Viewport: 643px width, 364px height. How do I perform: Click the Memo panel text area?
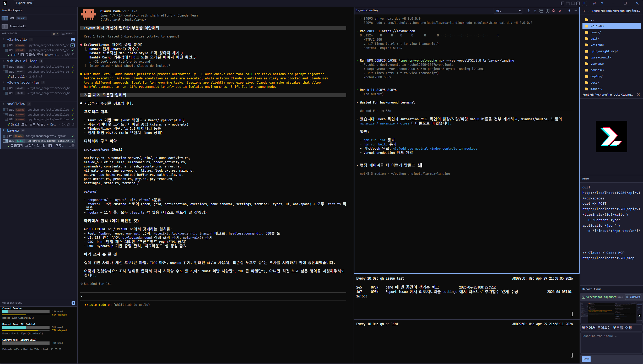611,233
